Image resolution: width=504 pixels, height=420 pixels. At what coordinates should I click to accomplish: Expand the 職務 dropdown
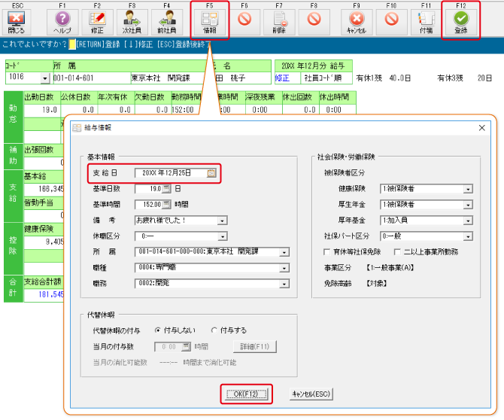click(x=284, y=284)
